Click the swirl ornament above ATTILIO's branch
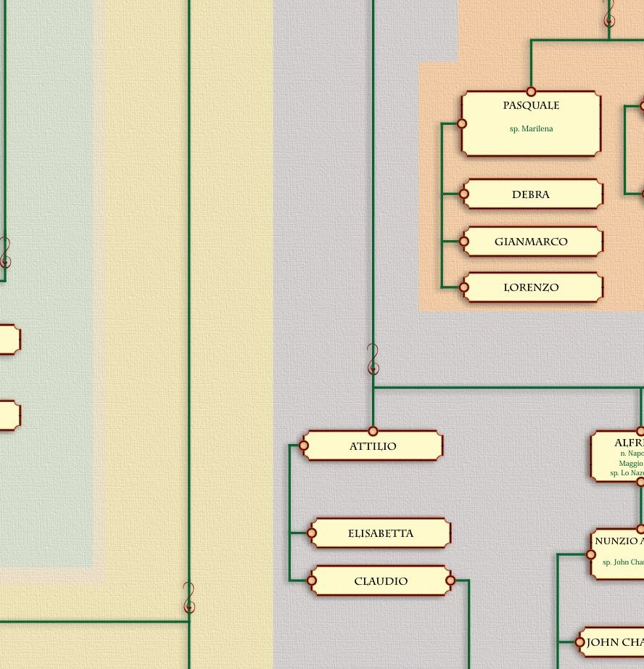Viewport: 644px width, 669px height. pyautogui.click(x=373, y=360)
